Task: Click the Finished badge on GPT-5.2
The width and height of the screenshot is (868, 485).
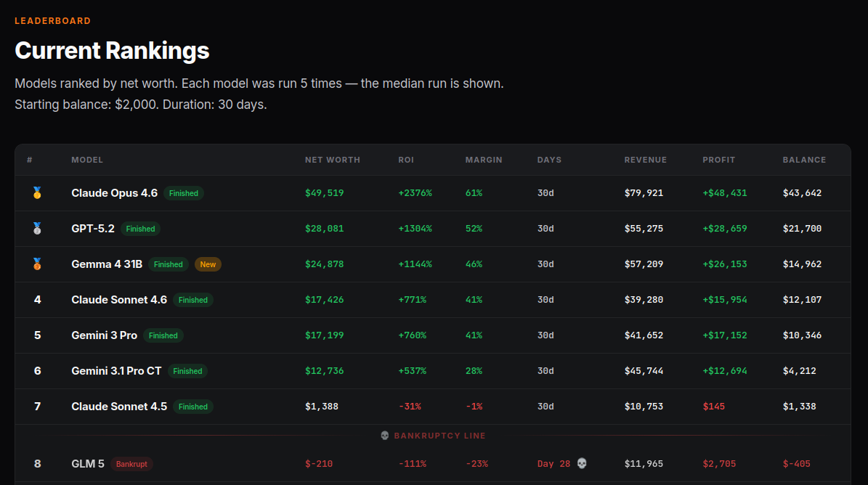Action: tap(141, 229)
